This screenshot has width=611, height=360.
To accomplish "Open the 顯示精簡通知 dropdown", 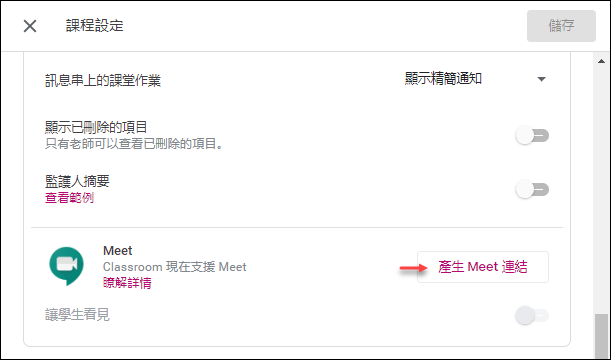I will point(475,79).
